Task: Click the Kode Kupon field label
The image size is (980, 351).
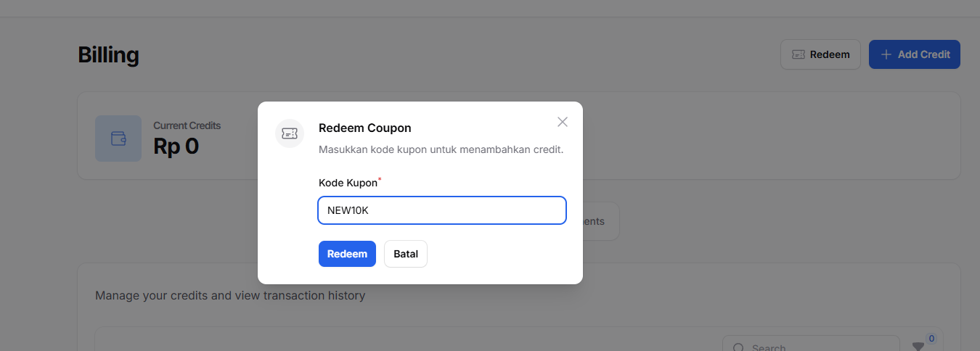Action: point(348,183)
